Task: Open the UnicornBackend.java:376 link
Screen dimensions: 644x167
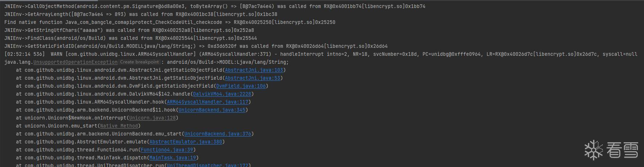Action: pos(217,134)
